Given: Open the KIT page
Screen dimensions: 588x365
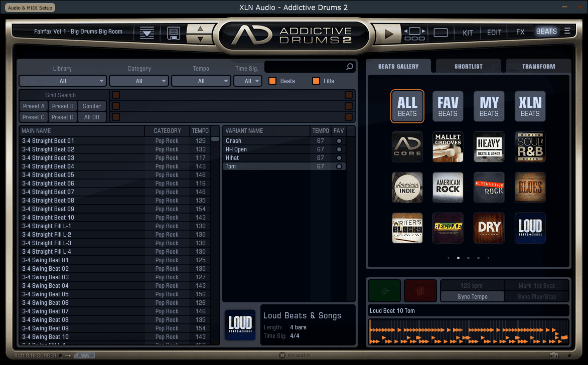Looking at the screenshot, I should pos(468,33).
